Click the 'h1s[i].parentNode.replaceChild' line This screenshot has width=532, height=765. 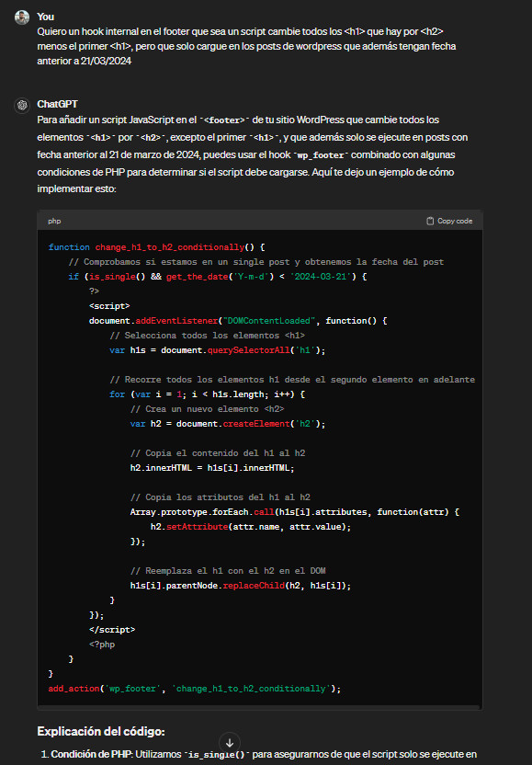(x=241, y=586)
